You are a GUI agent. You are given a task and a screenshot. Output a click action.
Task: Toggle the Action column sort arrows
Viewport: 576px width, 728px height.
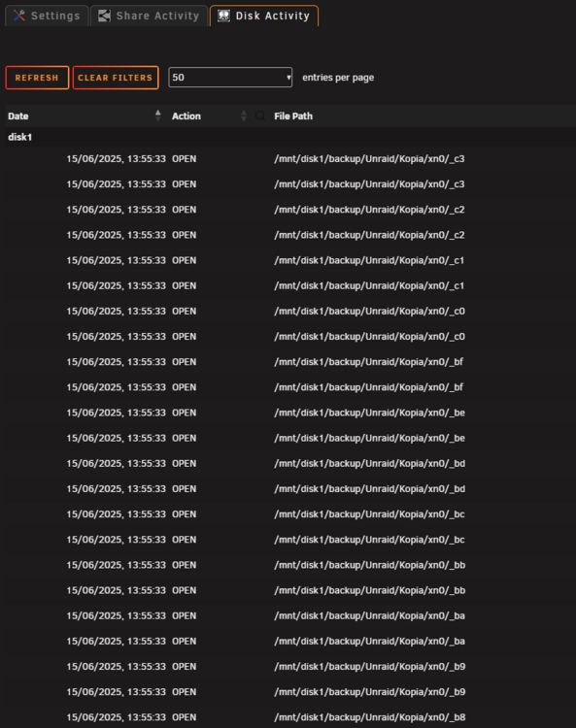[x=244, y=116]
